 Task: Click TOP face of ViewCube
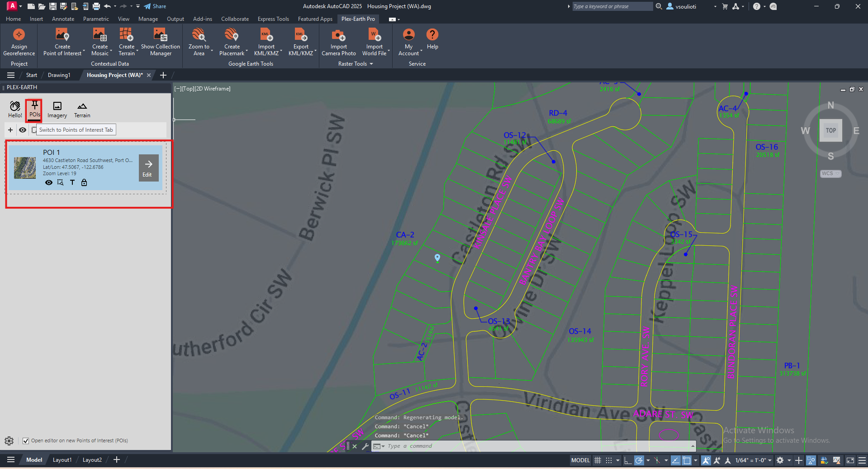pyautogui.click(x=830, y=130)
